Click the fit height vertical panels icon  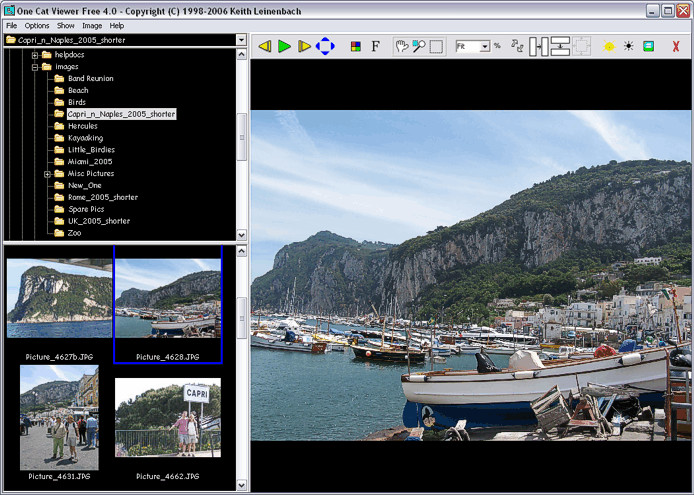pos(560,46)
